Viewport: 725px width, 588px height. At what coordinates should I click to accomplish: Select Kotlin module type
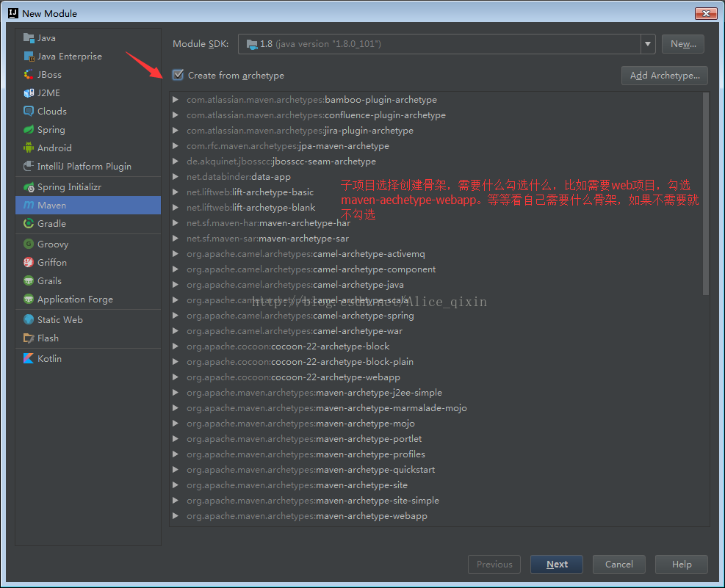(88, 358)
